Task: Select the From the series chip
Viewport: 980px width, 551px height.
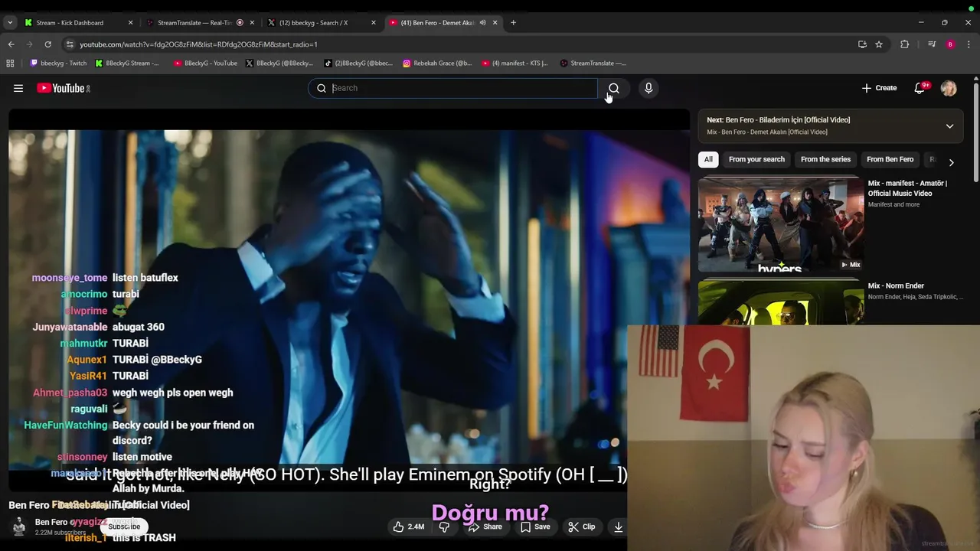Action: (x=825, y=159)
